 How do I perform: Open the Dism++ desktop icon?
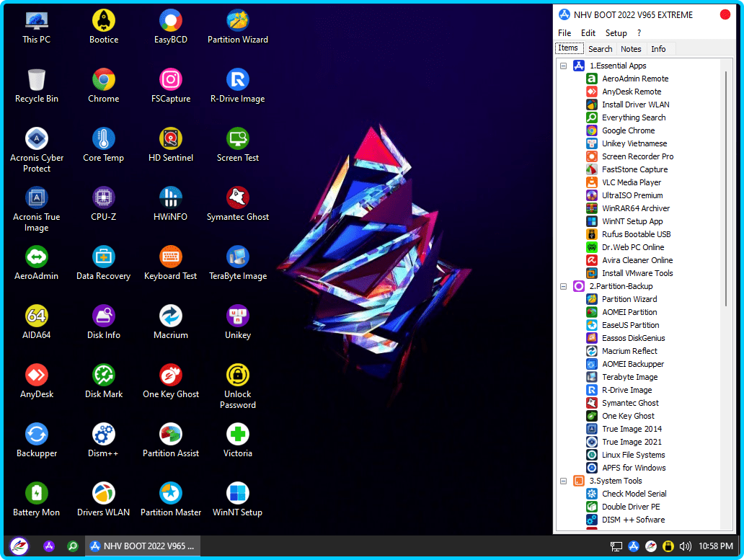click(x=104, y=435)
